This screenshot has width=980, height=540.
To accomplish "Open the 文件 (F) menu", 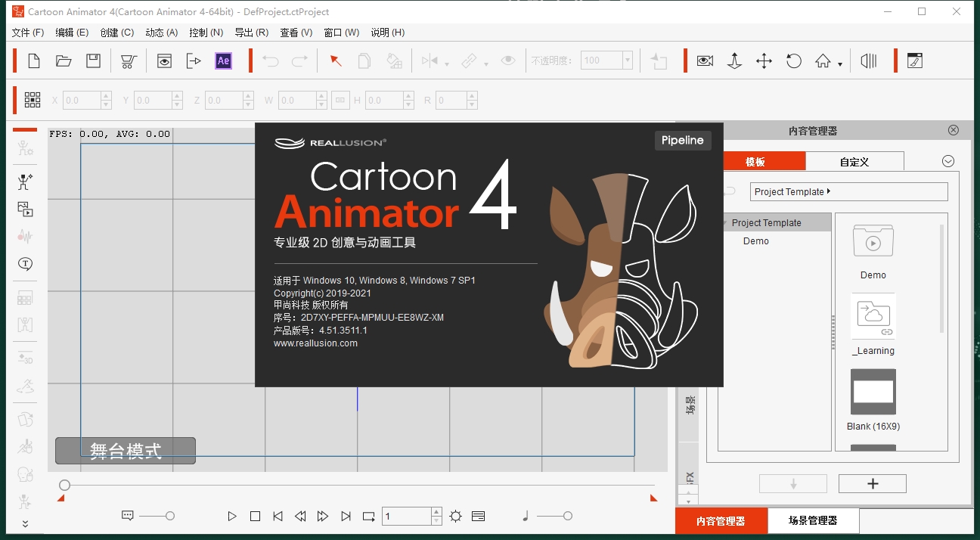I will click(28, 33).
